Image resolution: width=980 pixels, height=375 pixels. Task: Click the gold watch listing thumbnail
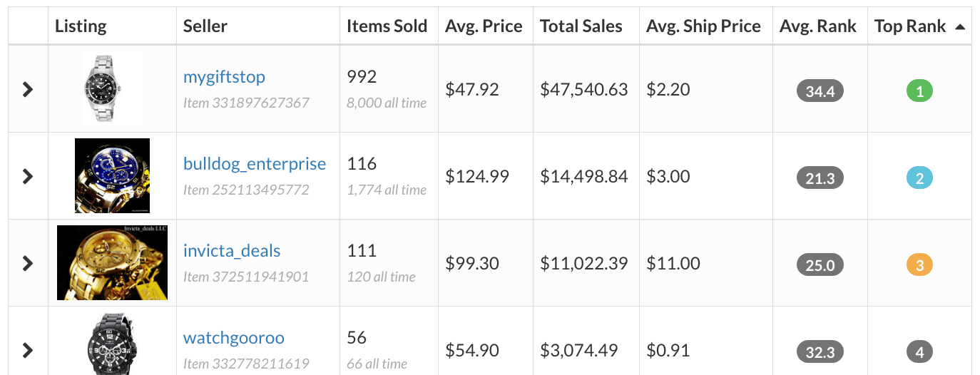click(x=112, y=263)
